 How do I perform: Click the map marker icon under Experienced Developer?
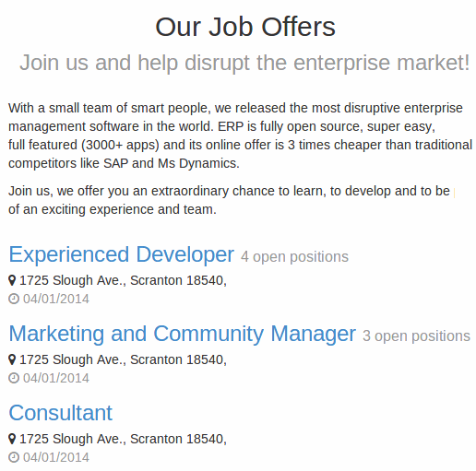(x=12, y=280)
